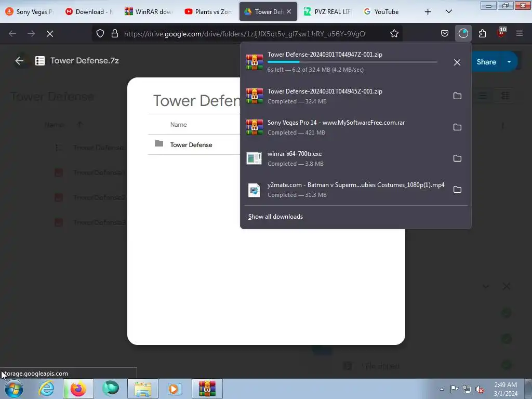Save page to Pocket icon
Screen dimensions: 532x399
pyautogui.click(x=445, y=33)
